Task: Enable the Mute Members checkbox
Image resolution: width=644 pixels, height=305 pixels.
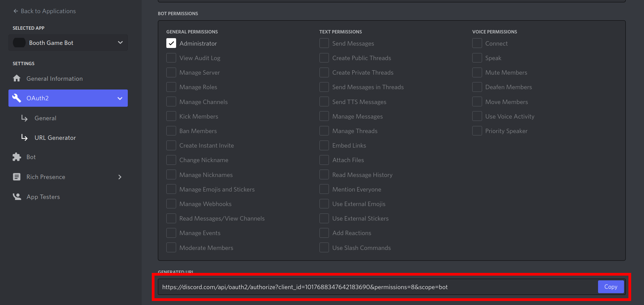Action: [x=477, y=72]
